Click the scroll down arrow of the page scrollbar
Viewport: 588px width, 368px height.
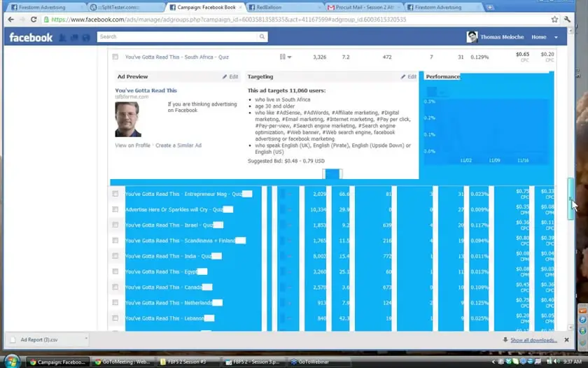click(570, 327)
